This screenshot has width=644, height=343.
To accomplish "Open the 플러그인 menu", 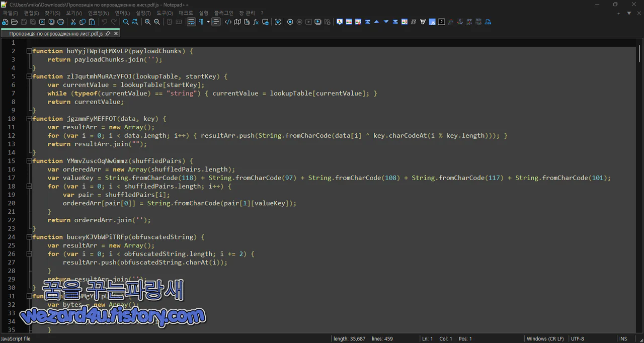I will coord(223,13).
